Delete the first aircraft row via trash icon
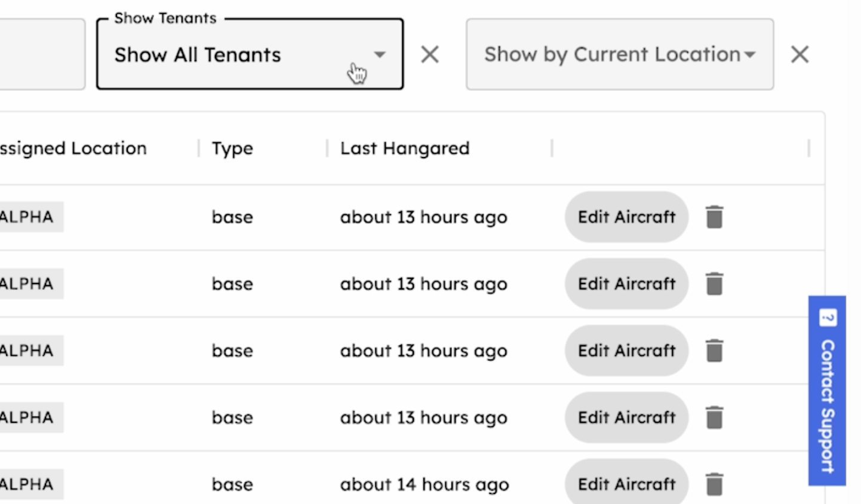This screenshot has height=504, width=861. coord(714,217)
